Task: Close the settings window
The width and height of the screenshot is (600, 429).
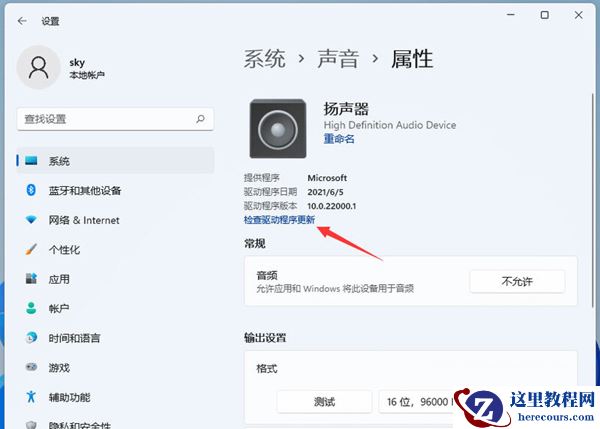Action: tap(579, 15)
